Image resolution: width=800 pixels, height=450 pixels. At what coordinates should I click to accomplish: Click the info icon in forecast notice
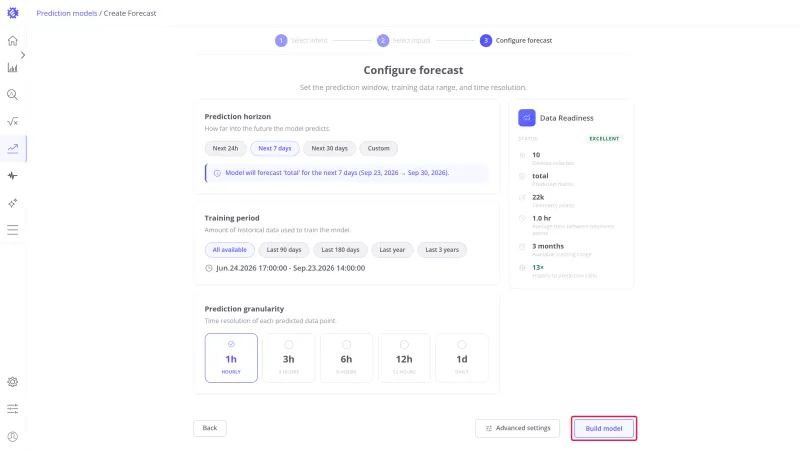pos(217,173)
